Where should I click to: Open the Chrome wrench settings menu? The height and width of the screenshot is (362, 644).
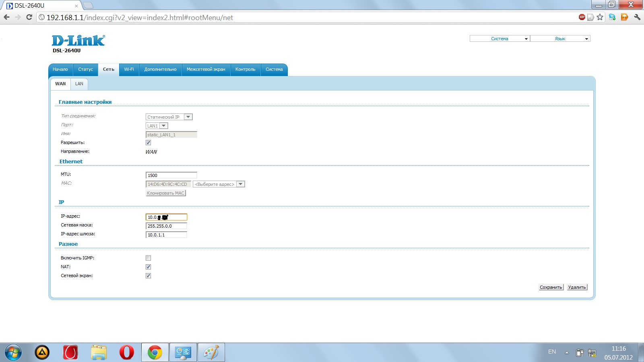[x=637, y=17]
